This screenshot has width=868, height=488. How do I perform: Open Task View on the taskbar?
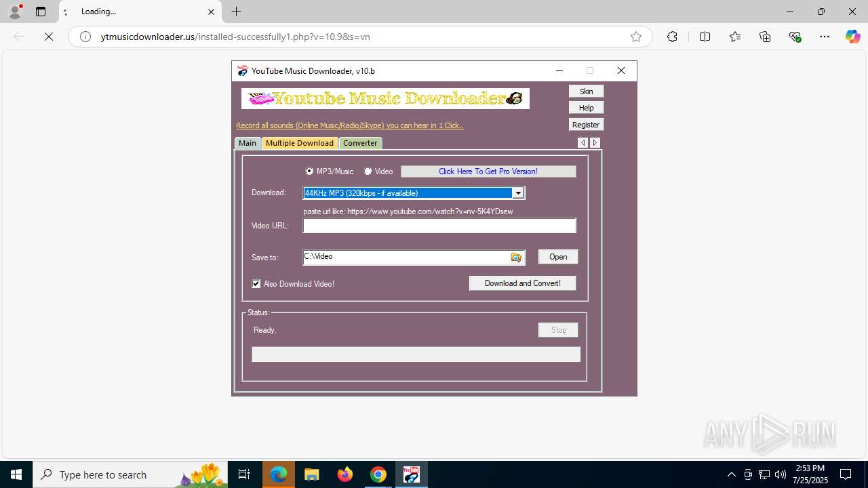244,474
